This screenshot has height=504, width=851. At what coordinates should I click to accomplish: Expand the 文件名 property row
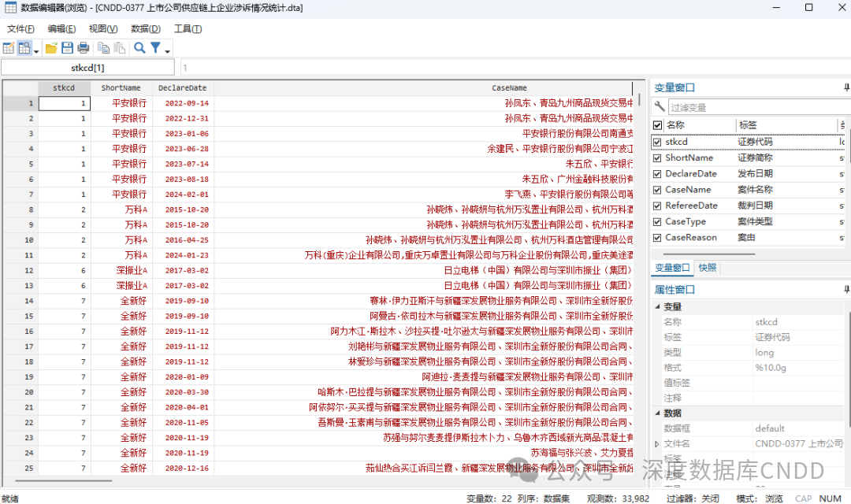pos(657,444)
